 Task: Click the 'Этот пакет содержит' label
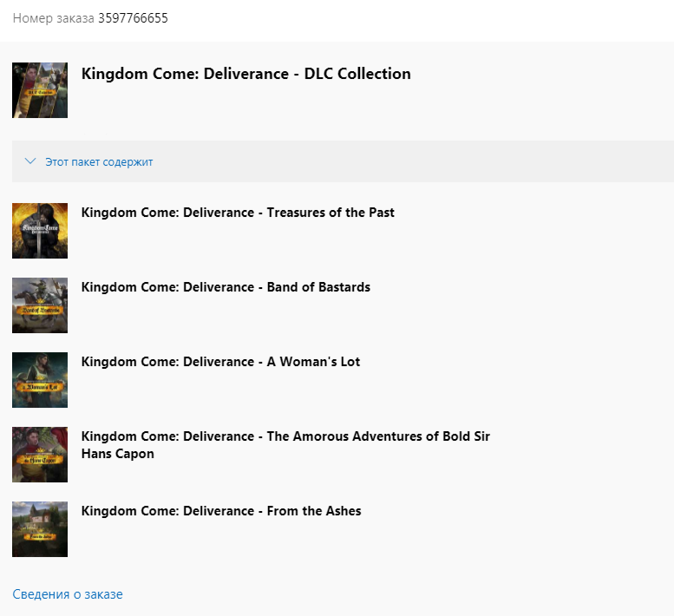pyautogui.click(x=99, y=162)
